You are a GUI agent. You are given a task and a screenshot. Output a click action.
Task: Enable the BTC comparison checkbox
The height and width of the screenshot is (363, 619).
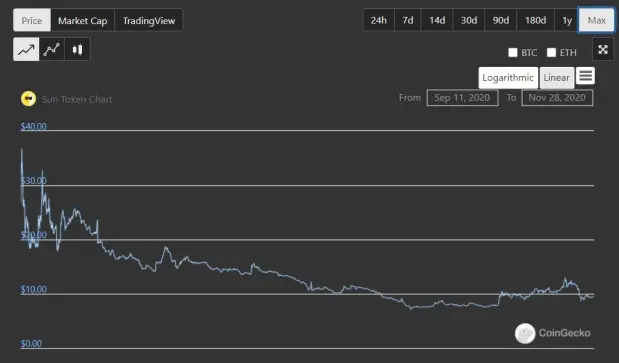[x=513, y=52]
